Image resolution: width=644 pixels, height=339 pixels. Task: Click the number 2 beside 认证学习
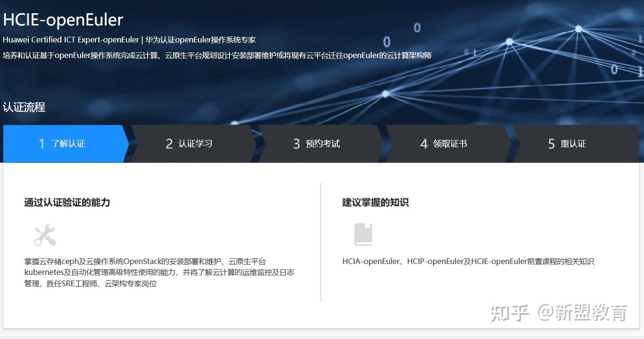(x=169, y=144)
